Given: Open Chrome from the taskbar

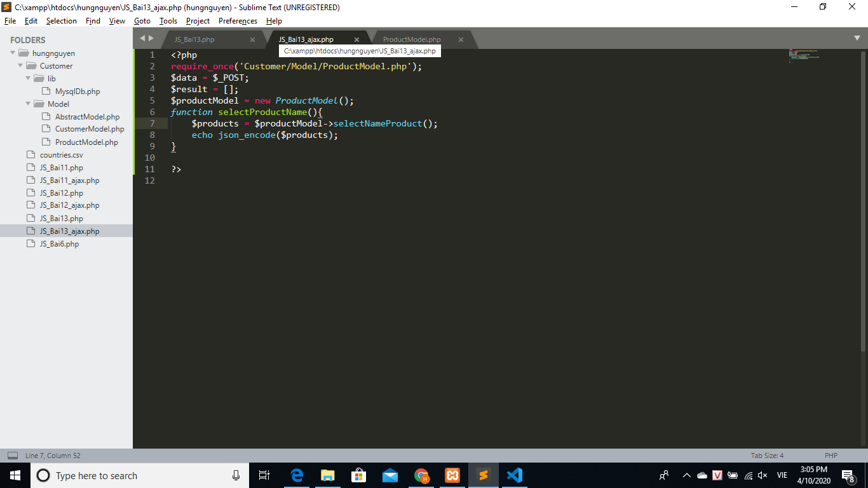Looking at the screenshot, I should click(421, 475).
